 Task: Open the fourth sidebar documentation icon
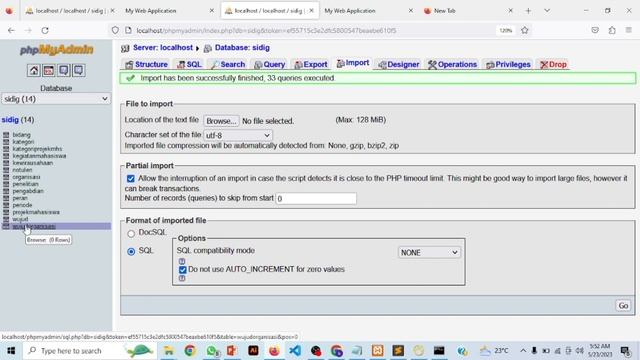[x=78, y=71]
